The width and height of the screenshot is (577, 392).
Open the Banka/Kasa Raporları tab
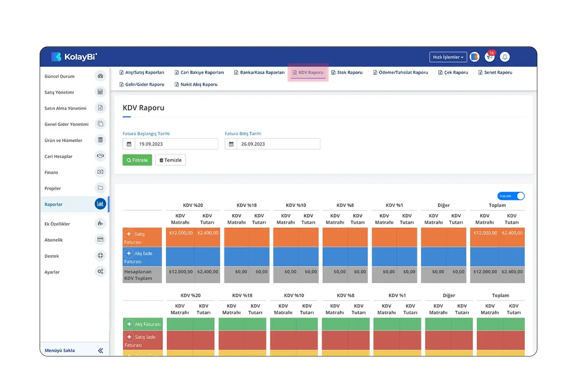tap(259, 73)
